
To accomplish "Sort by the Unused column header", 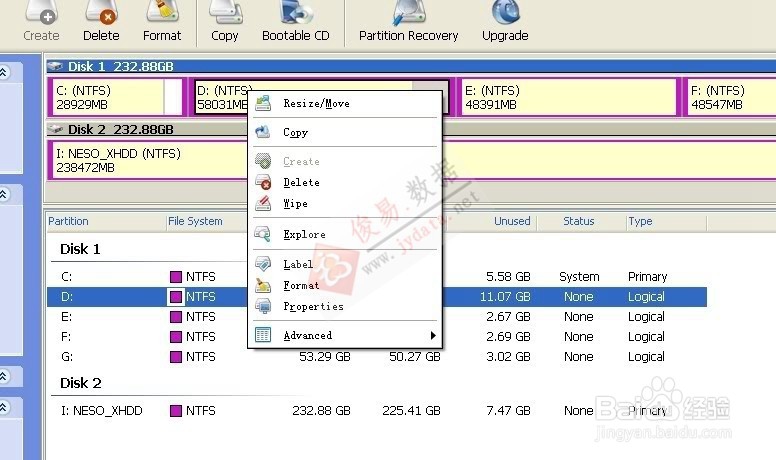I will point(512,221).
